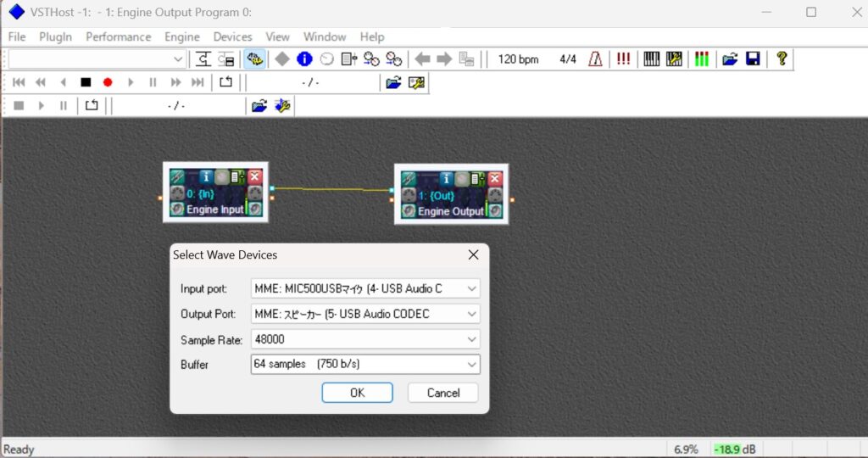Click the 120 bpm tempo field
Viewport: 868px width, 458px height.
coord(518,59)
